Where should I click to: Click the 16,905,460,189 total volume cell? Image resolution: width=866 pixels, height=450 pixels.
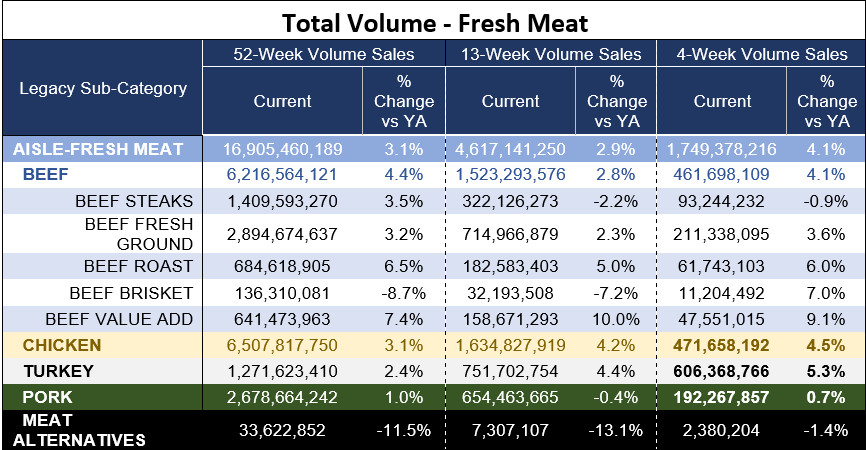(x=282, y=149)
